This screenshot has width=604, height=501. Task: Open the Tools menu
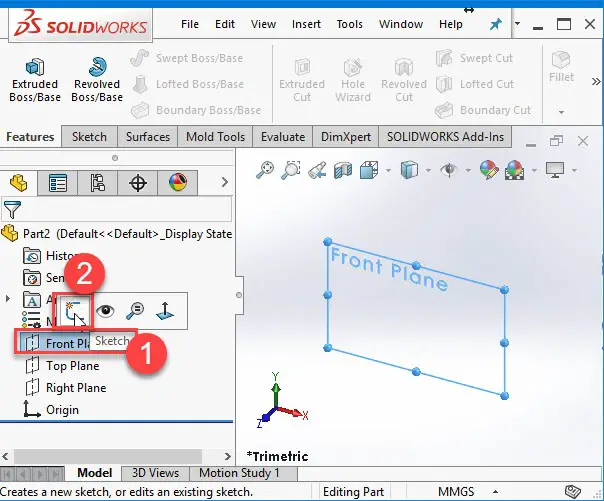click(x=349, y=24)
